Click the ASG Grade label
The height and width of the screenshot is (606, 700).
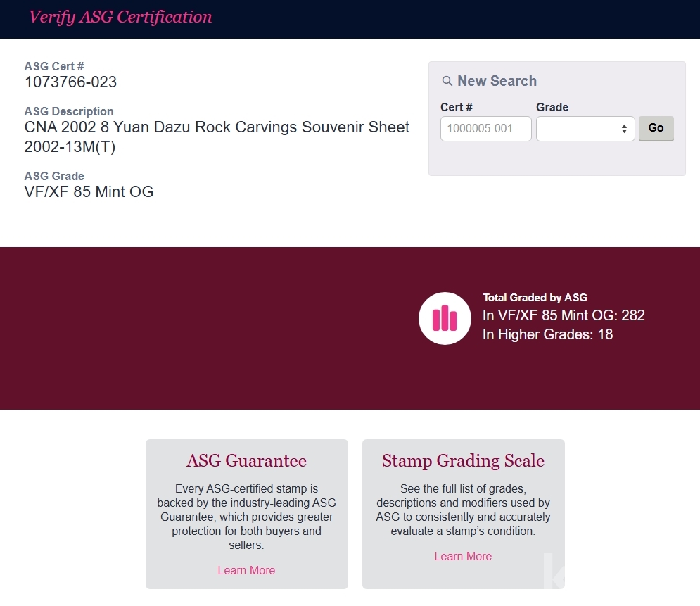pos(54,176)
